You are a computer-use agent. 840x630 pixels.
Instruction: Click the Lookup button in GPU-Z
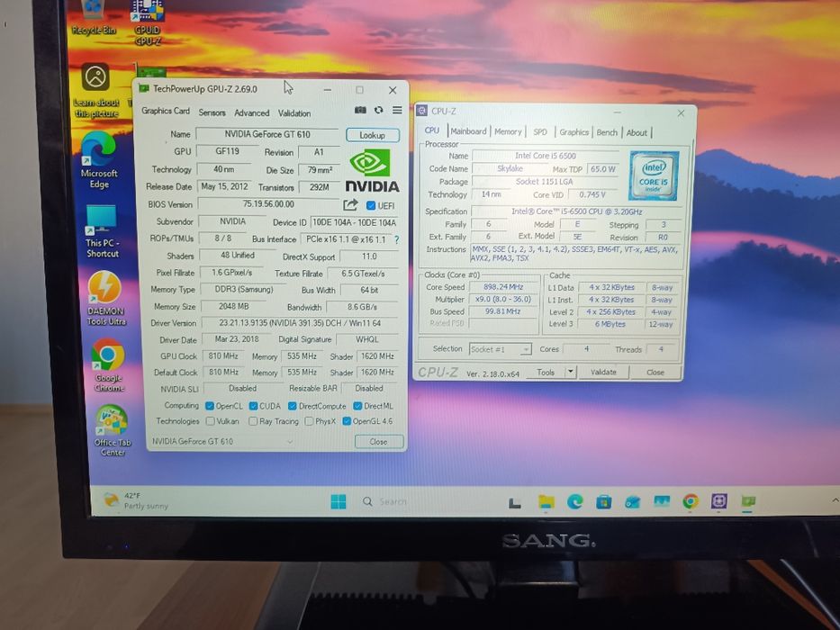pos(373,135)
